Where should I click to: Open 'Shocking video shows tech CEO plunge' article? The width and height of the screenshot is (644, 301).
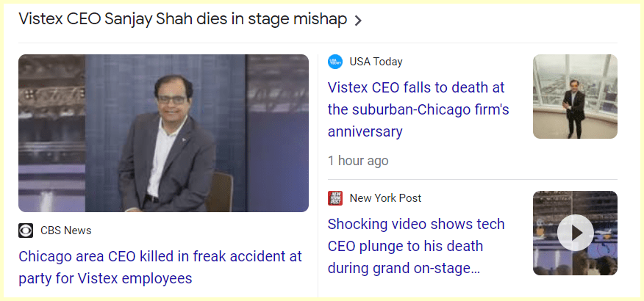tap(416, 224)
